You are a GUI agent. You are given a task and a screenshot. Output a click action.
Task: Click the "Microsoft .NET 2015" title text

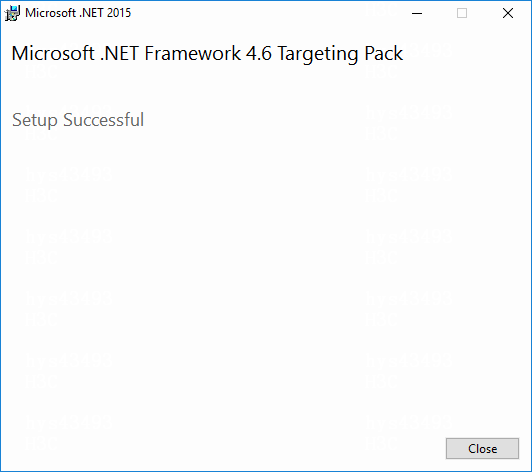78,13
